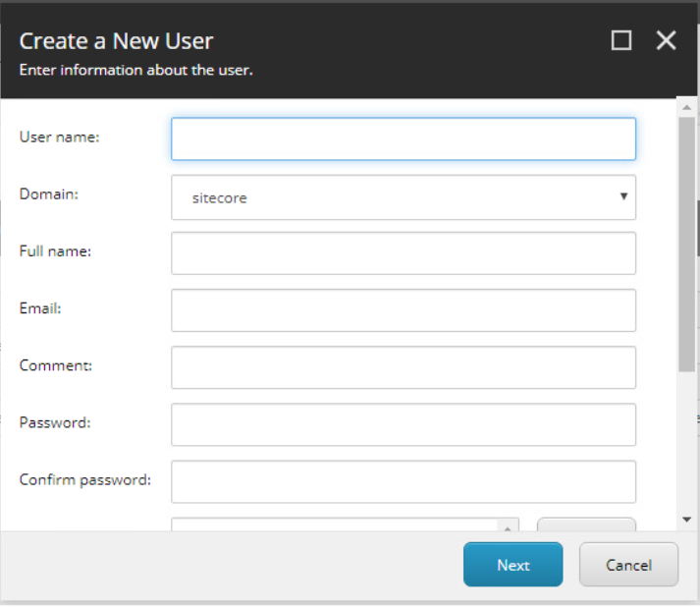The height and width of the screenshot is (607, 700).
Task: Click the Password input box
Action: (404, 424)
